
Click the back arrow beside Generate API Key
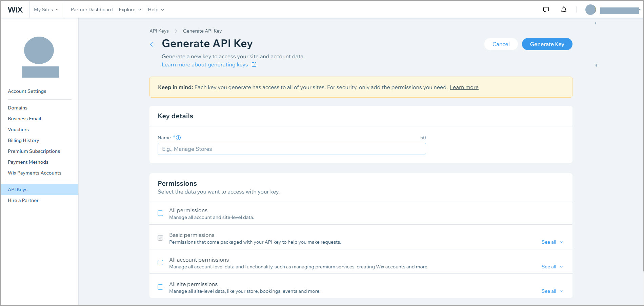152,44
